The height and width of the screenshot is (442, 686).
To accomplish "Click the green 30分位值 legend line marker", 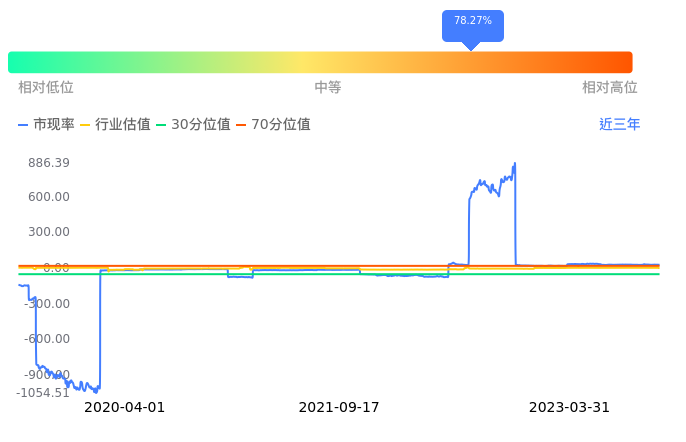I will tap(163, 125).
